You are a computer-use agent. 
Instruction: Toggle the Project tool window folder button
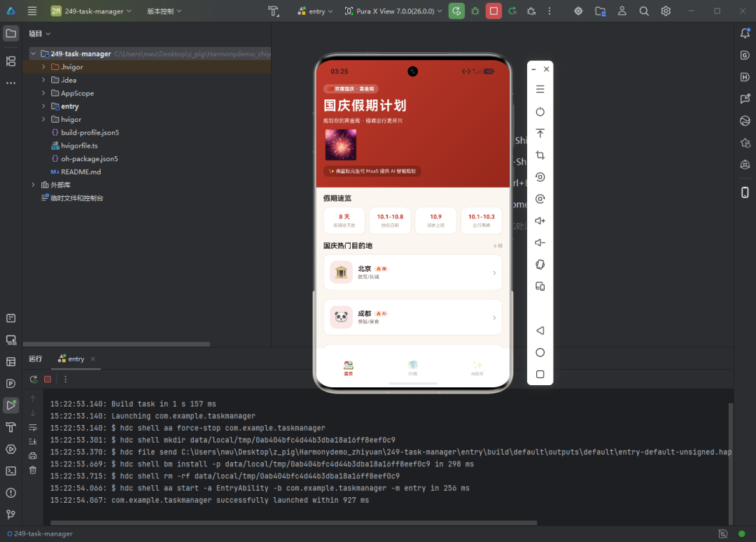coord(10,34)
